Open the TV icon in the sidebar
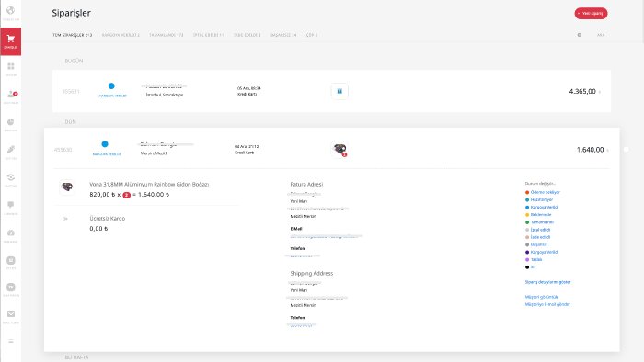 tap(11, 288)
